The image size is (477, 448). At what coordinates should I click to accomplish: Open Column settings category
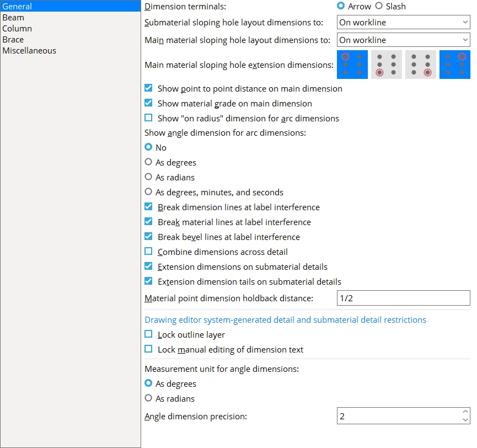tap(70, 28)
